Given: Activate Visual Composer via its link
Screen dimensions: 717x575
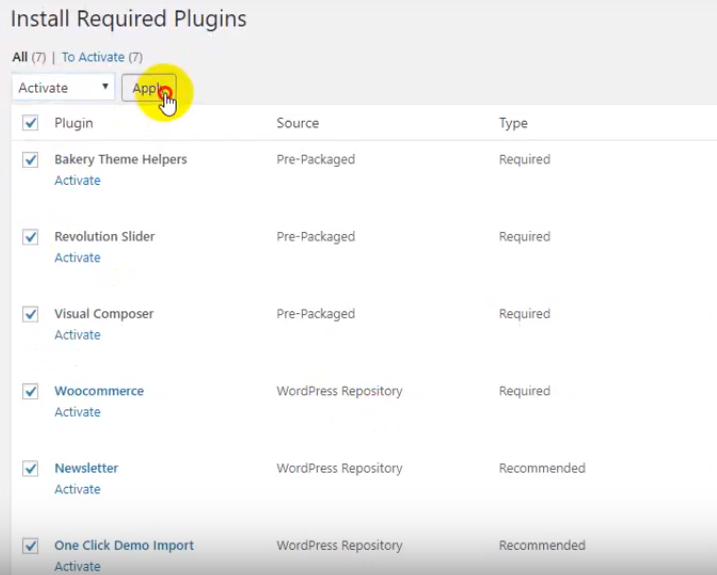Looking at the screenshot, I should [x=77, y=335].
